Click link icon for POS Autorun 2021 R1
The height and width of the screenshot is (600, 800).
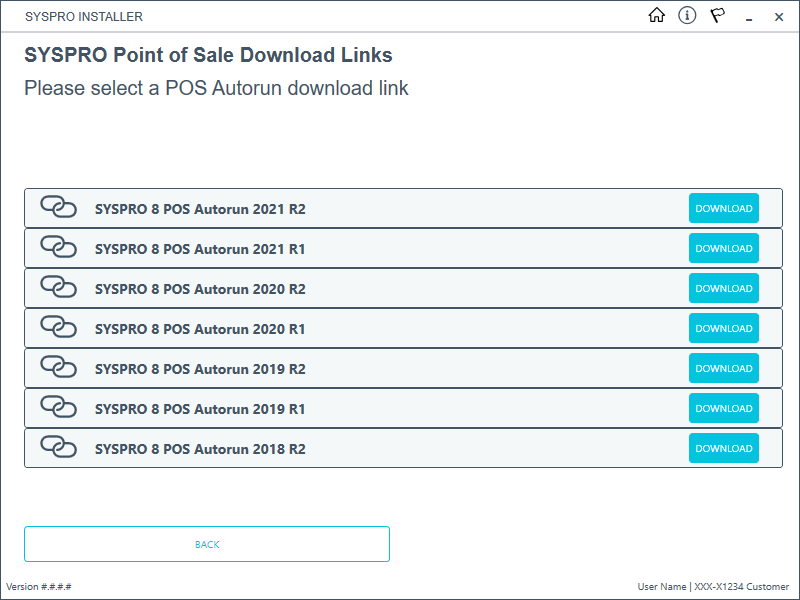pyautogui.click(x=58, y=247)
